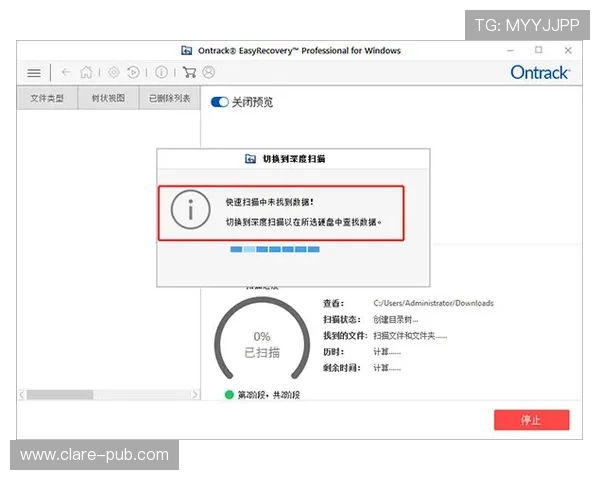600x480 pixels.
Task: Click the green phase status indicator
Action: click(229, 395)
